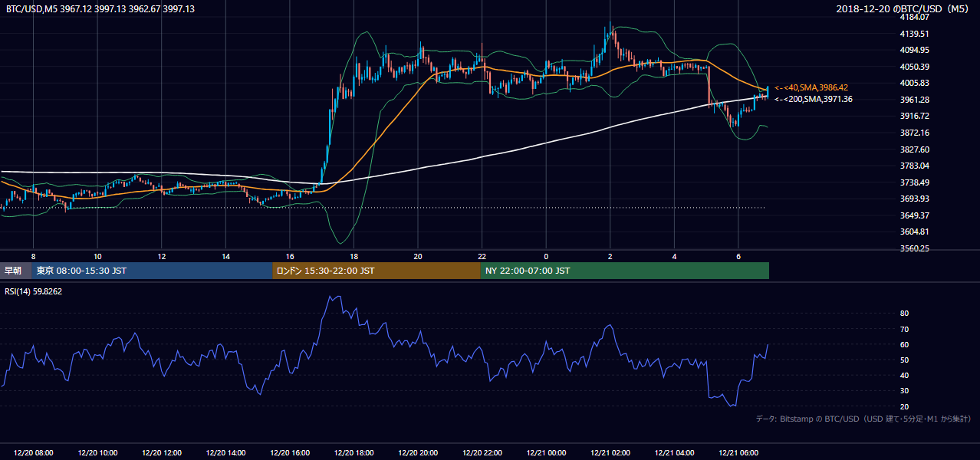Click hour label 10 under price chart
Image resolution: width=980 pixels, height=460 pixels.
(97, 256)
